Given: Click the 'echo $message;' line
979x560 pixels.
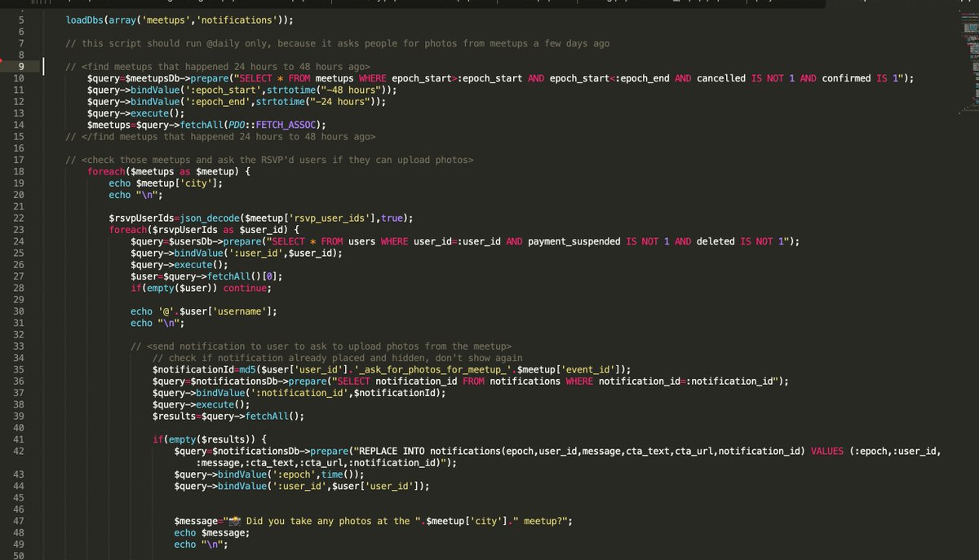Looking at the screenshot, I should [x=212, y=532].
